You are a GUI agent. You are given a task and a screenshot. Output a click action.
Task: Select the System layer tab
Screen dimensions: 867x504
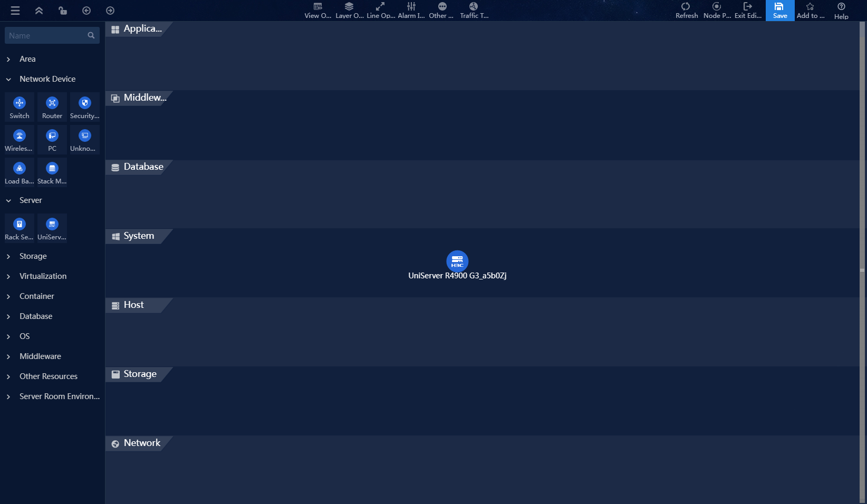click(x=138, y=236)
